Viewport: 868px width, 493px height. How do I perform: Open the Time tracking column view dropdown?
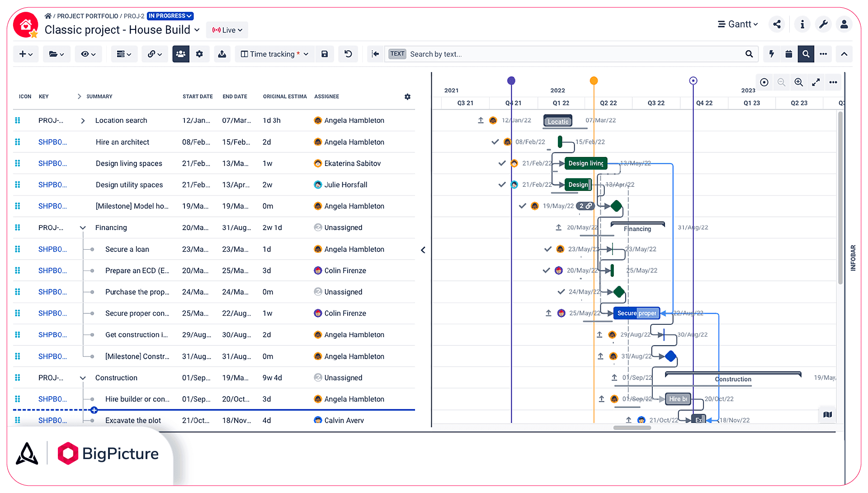[x=274, y=54]
